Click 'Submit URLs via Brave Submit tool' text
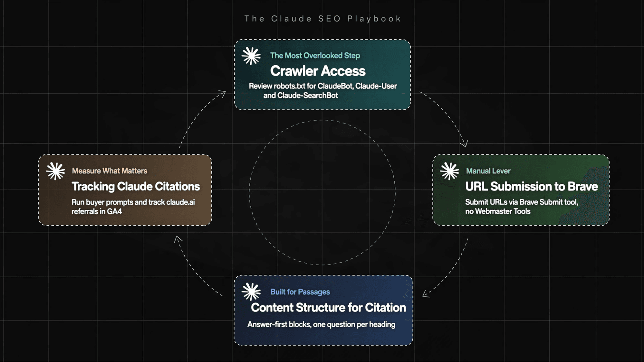 (x=522, y=207)
